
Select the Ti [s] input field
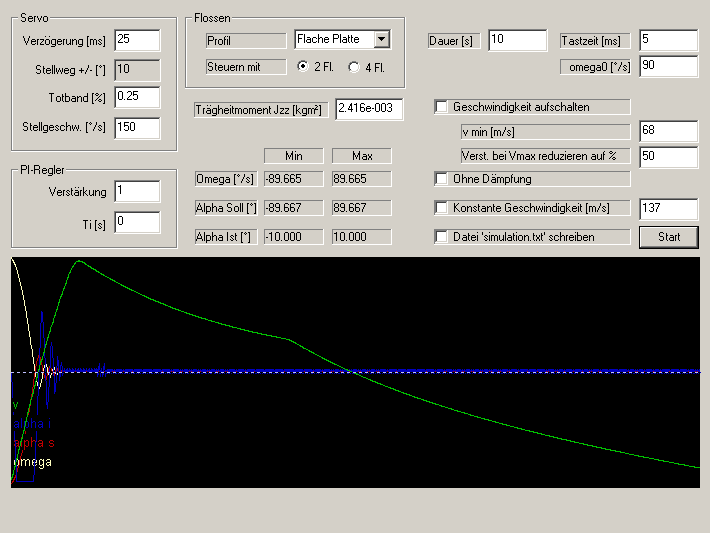pyautogui.click(x=137, y=222)
